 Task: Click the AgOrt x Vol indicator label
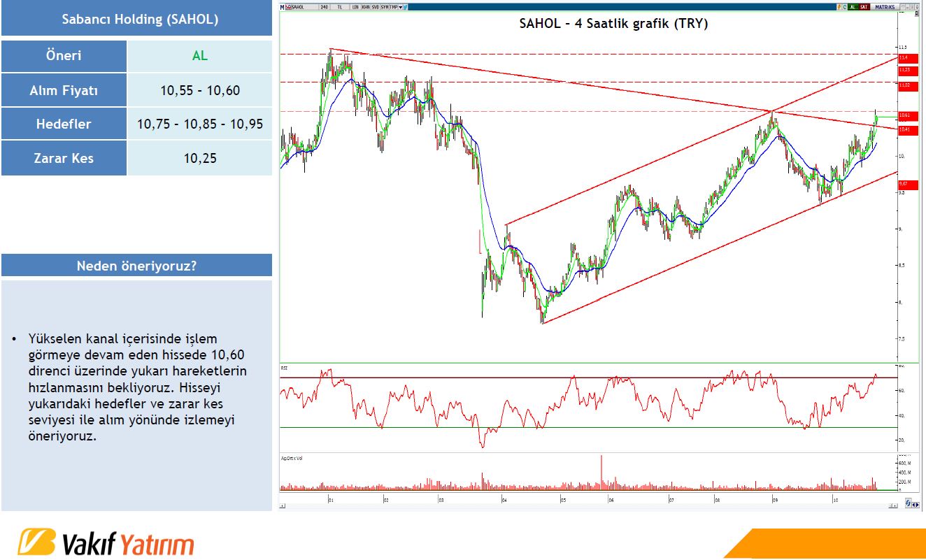(x=292, y=458)
